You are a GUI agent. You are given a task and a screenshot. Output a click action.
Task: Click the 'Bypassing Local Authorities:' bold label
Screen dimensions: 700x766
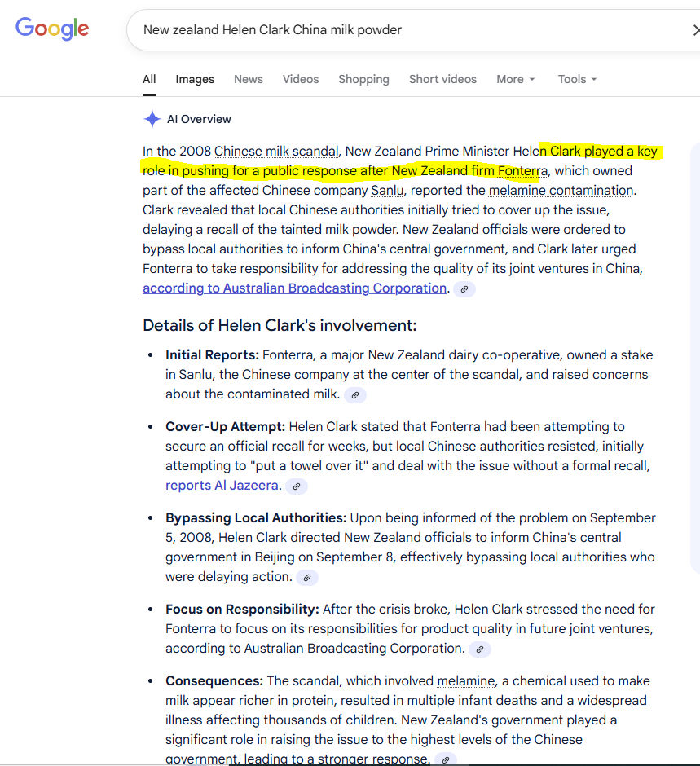coord(256,518)
